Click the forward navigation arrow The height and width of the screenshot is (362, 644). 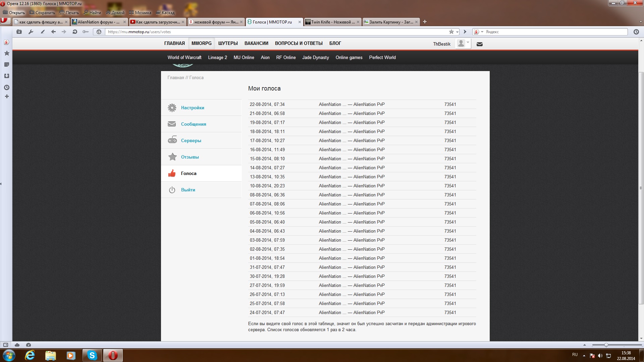[x=64, y=32]
